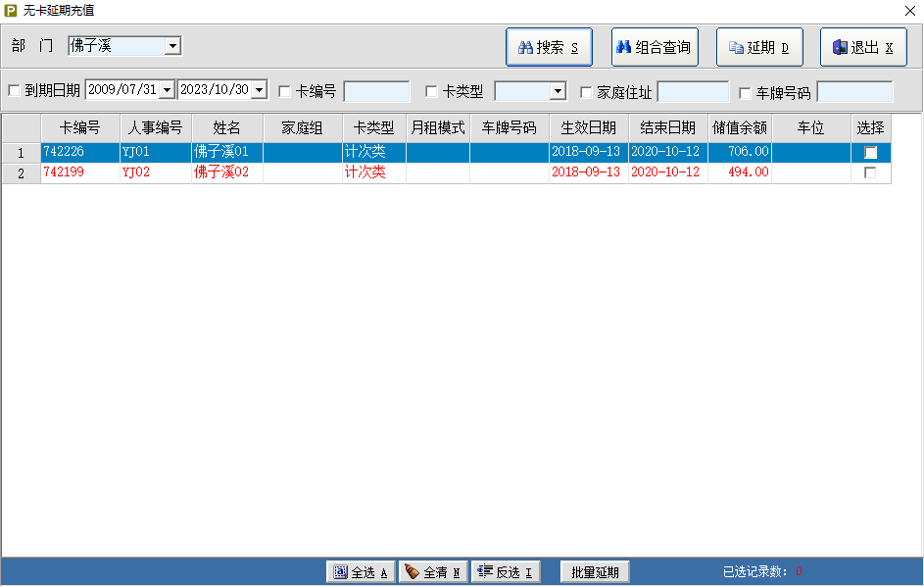Image resolution: width=924 pixels, height=587 pixels.
Task: Click the app icon in title bar
Action: click(x=11, y=10)
